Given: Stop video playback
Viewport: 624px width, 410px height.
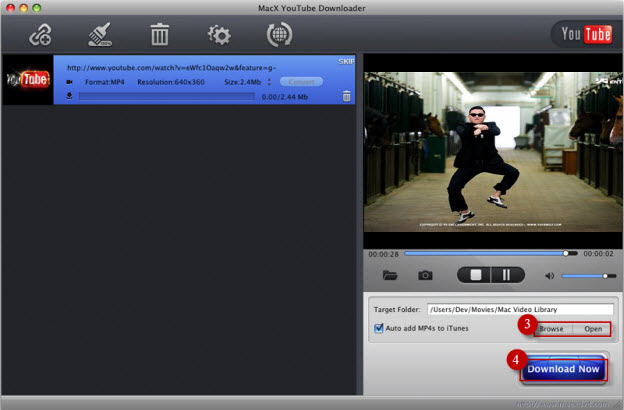Looking at the screenshot, I should coord(475,275).
